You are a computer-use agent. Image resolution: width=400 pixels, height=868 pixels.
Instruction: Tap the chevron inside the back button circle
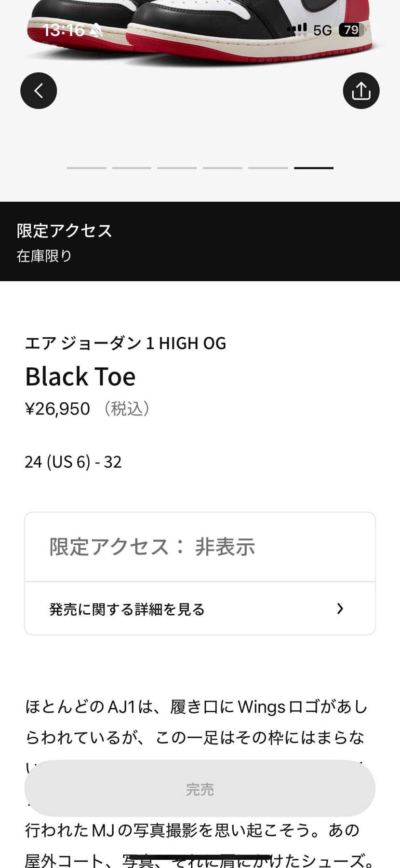point(39,91)
